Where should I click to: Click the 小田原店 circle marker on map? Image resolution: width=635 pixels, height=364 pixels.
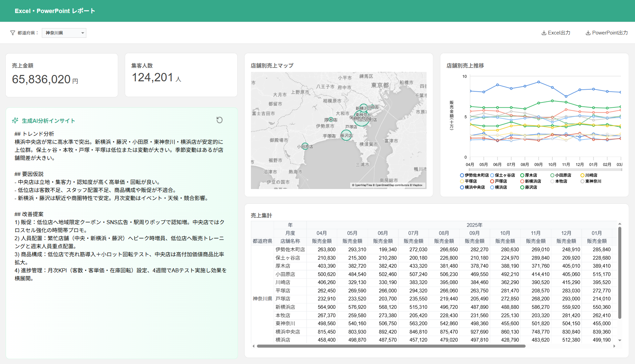click(305, 146)
